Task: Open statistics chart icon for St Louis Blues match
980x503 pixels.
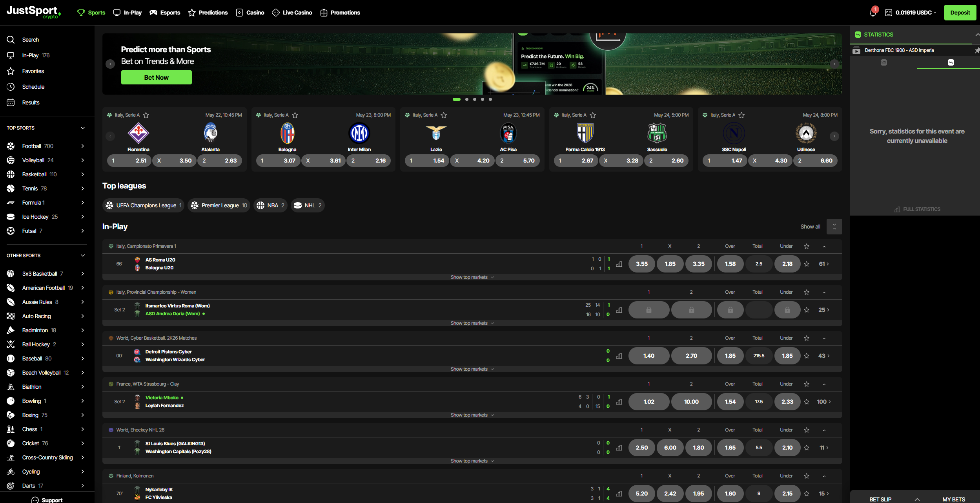Action: tap(619, 448)
